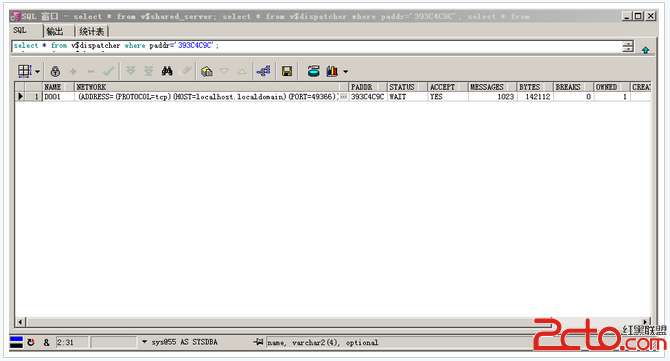Sort by the OWNED column header

pos(612,87)
